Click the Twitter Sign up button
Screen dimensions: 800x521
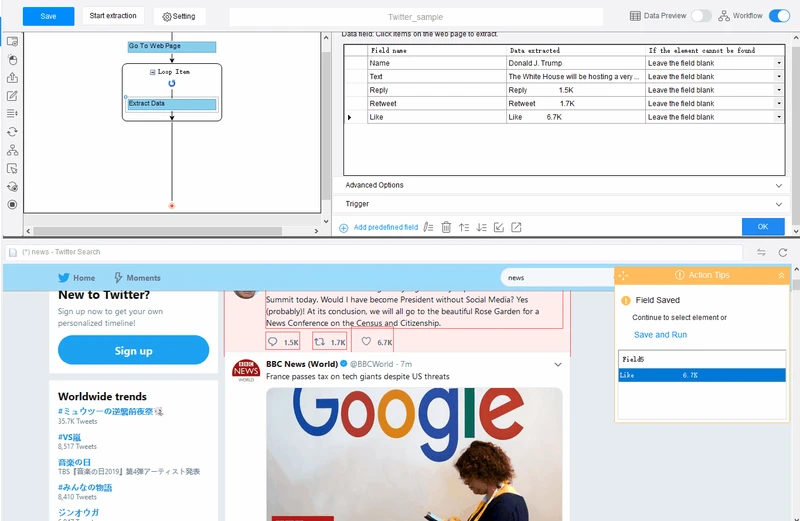point(133,351)
